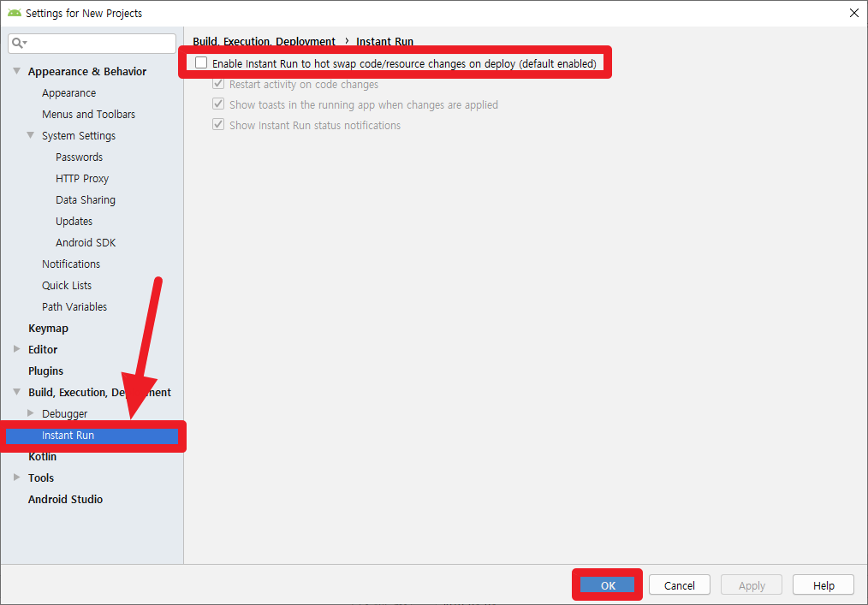The height and width of the screenshot is (605, 868).
Task: Click the OK button
Action: (607, 585)
